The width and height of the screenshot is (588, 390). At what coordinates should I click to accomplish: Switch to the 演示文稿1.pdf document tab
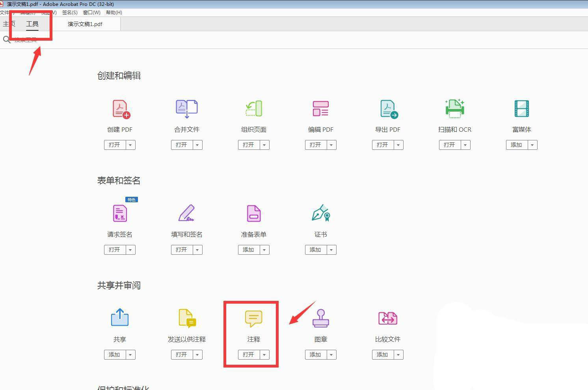(x=85, y=24)
